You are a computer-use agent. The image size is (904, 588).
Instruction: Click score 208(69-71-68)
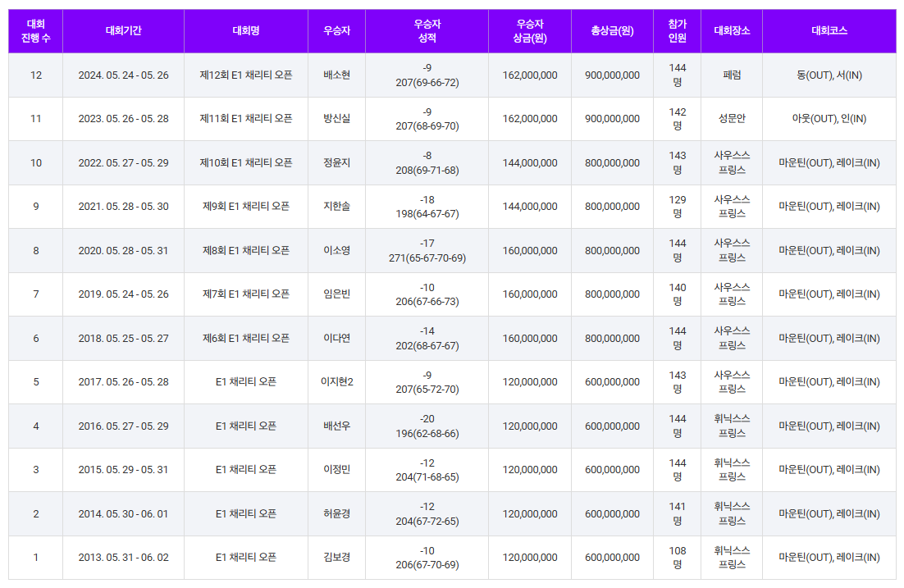coord(427,170)
